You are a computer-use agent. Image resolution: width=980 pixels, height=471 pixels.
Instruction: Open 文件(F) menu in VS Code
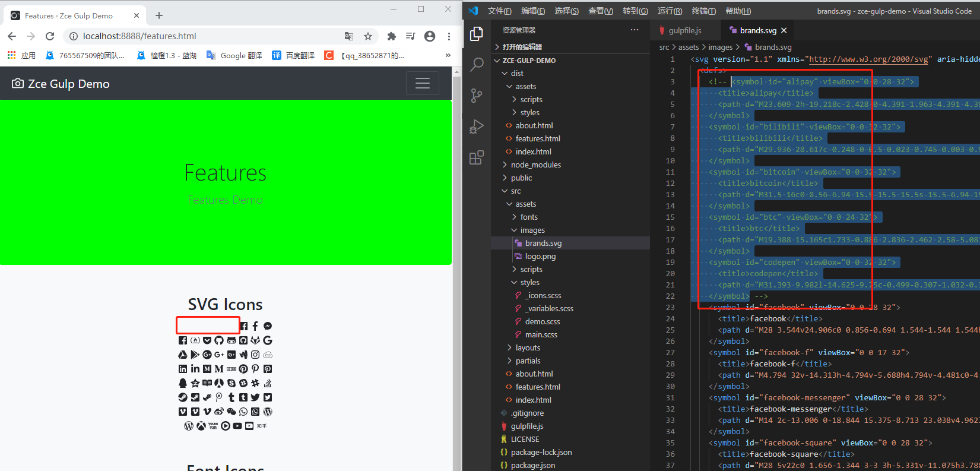[499, 11]
